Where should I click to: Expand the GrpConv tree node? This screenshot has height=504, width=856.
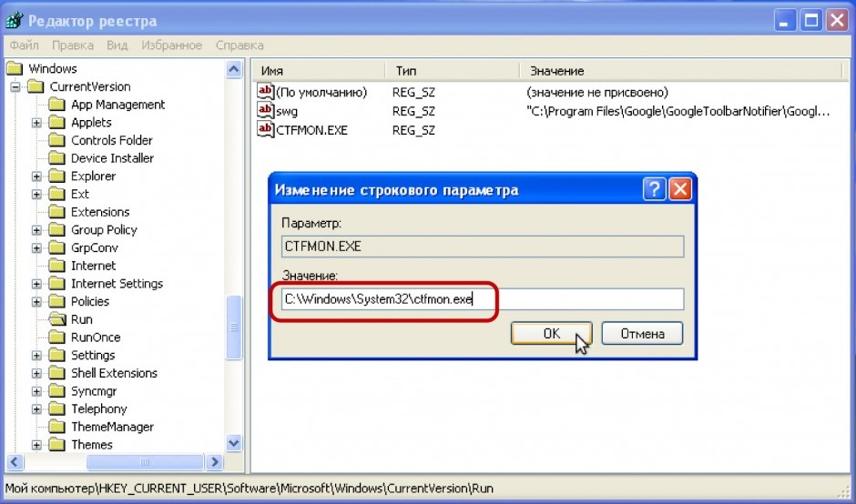(36, 248)
